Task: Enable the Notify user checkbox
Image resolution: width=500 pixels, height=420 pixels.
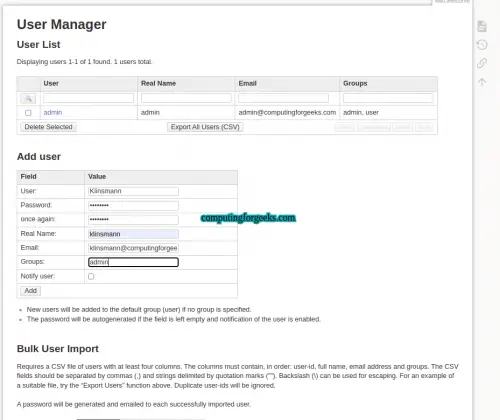Action: 91,276
